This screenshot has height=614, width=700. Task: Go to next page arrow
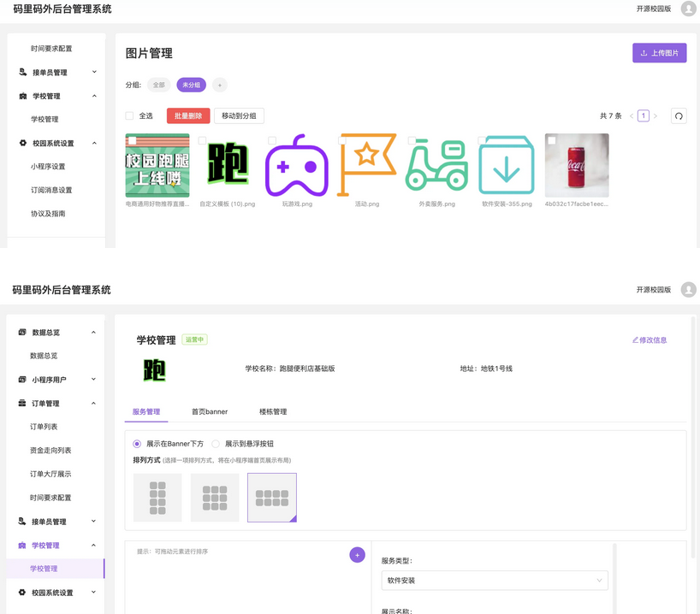656,116
